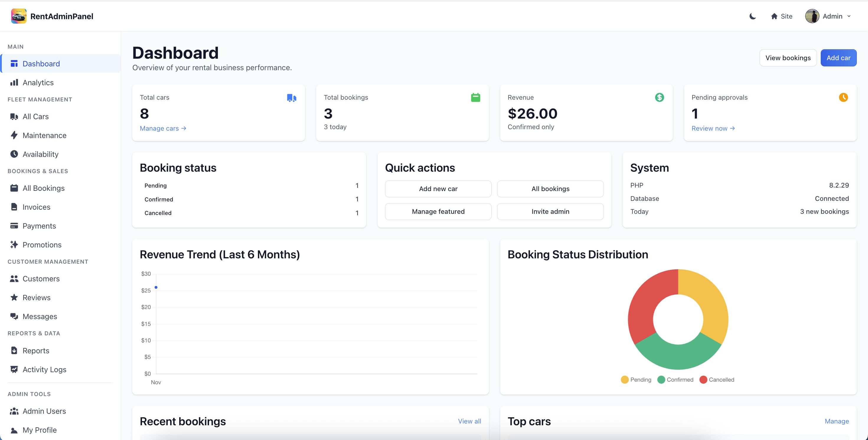Click the Activity Logs sidebar icon
The image size is (868, 440).
(x=14, y=369)
